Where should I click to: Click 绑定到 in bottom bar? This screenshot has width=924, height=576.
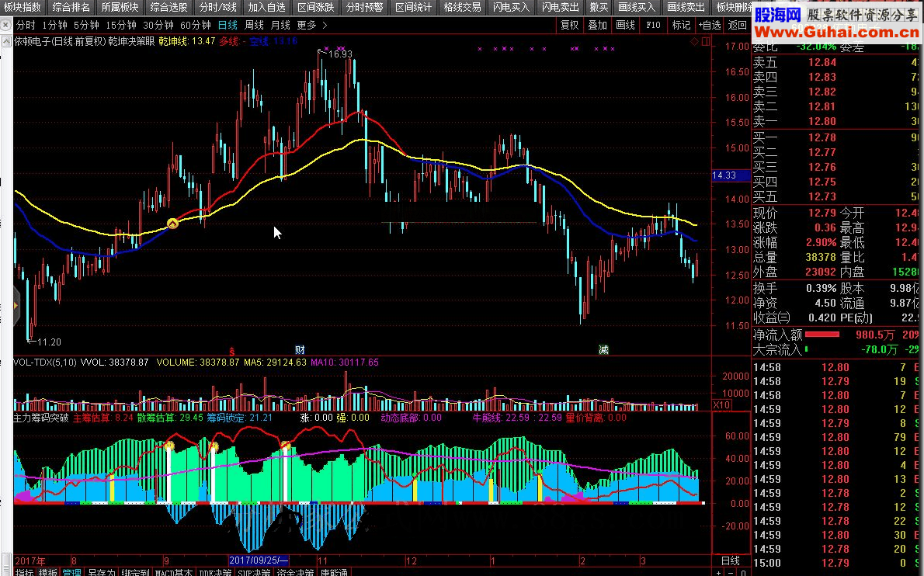tap(136, 572)
